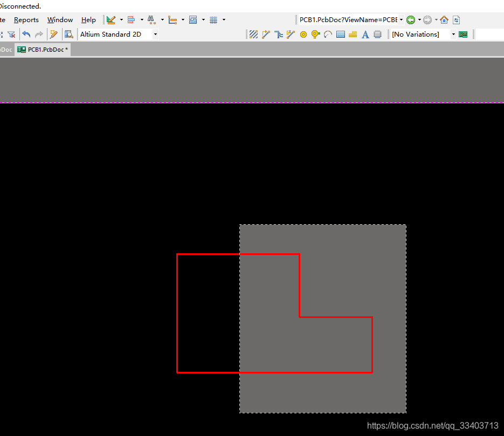Go to the home page
The height and width of the screenshot is (436, 504).
click(444, 20)
